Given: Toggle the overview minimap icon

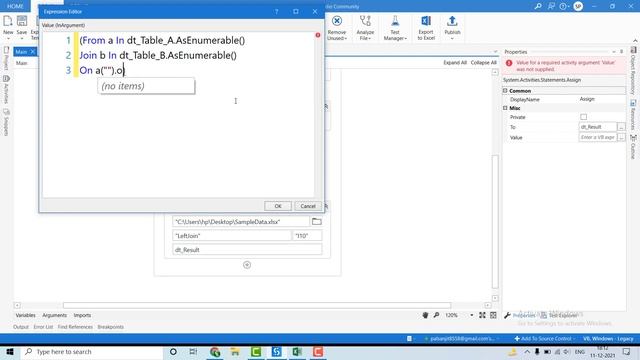Looking at the screenshot, I should pyautogui.click(x=493, y=315).
